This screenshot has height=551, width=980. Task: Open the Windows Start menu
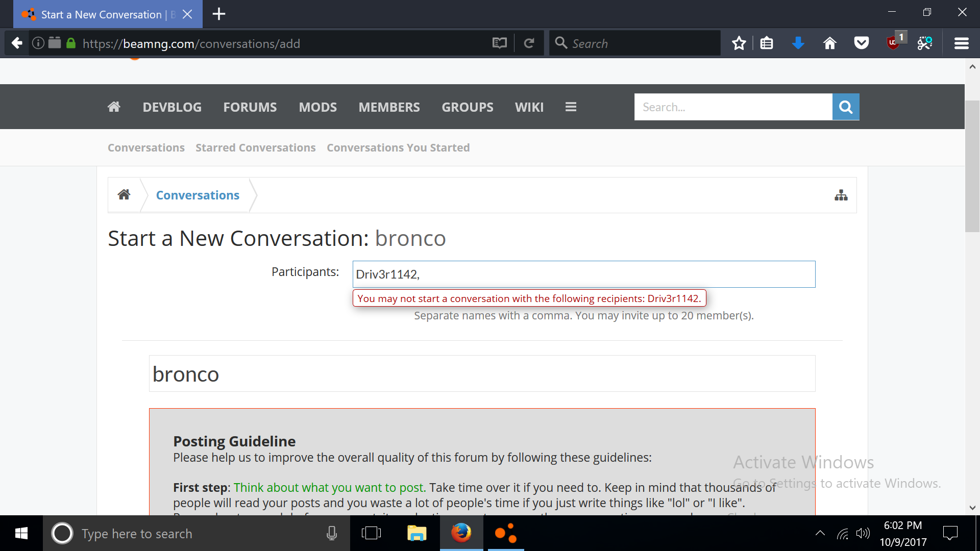pos(21,533)
